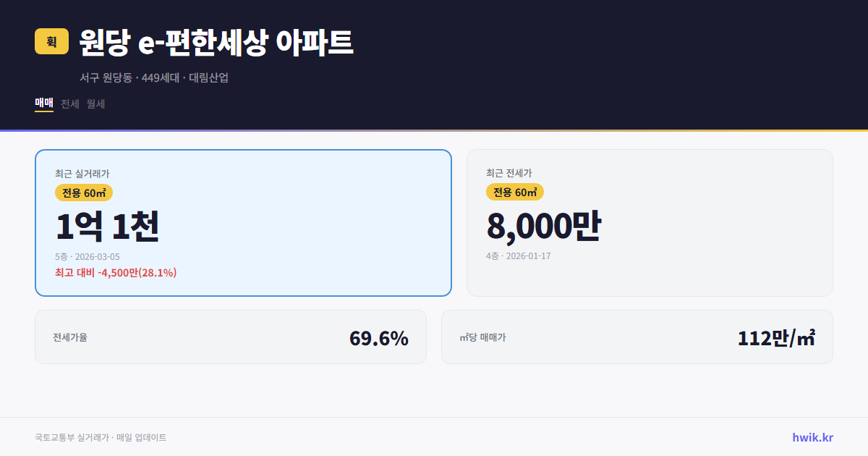Click the 69.6% jeonse ratio value
Viewport: 868px width, 456px height.
379,337
